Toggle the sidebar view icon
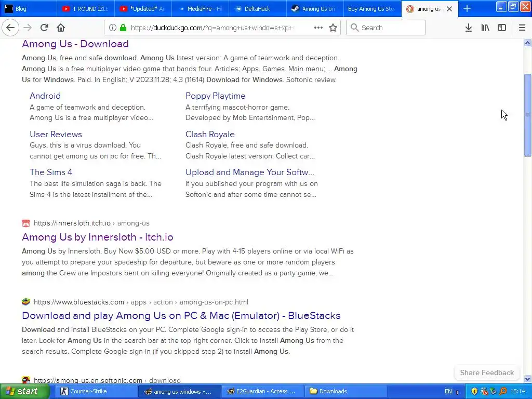Viewport: 532px width, 399px height. (502, 28)
